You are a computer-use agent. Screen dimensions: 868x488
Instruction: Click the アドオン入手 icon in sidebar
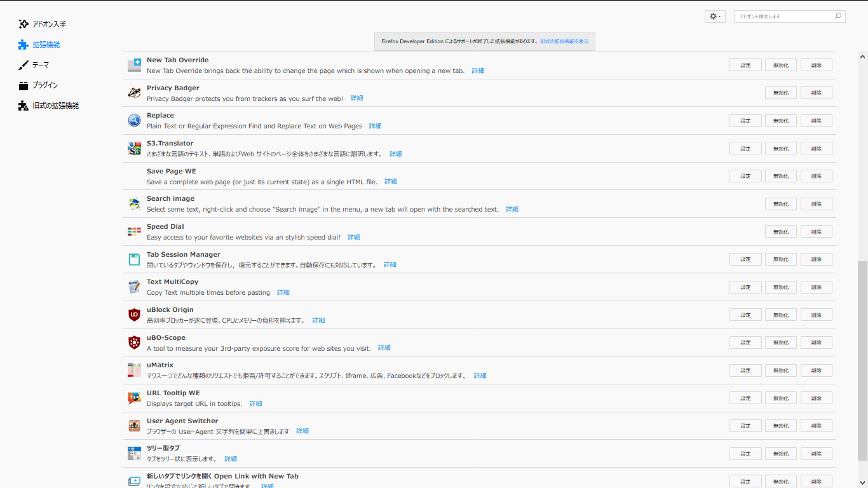(x=24, y=24)
